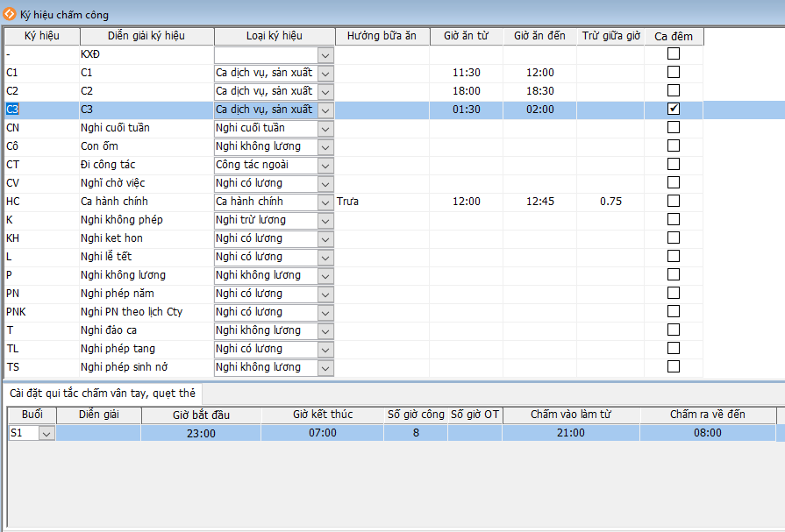Click the Giờ bắt đầu header in lower grid
The image size is (785, 532).
[201, 415]
